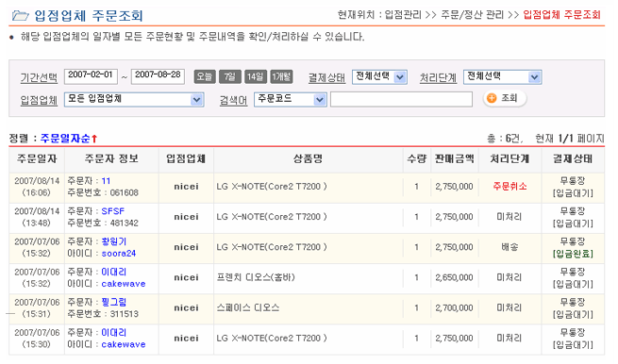This screenshot has height=364, width=618.
Task: Open ID cakewave in the 15:30 row
Action: (124, 345)
